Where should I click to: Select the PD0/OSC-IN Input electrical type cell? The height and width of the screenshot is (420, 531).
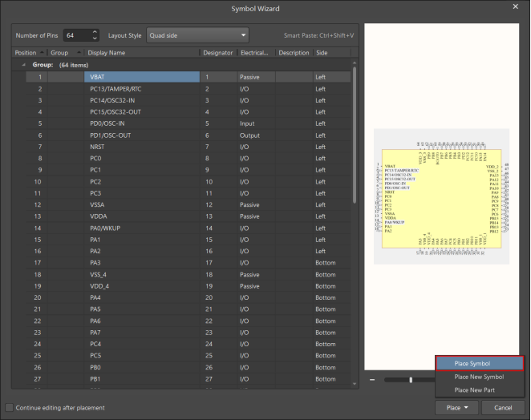(255, 124)
